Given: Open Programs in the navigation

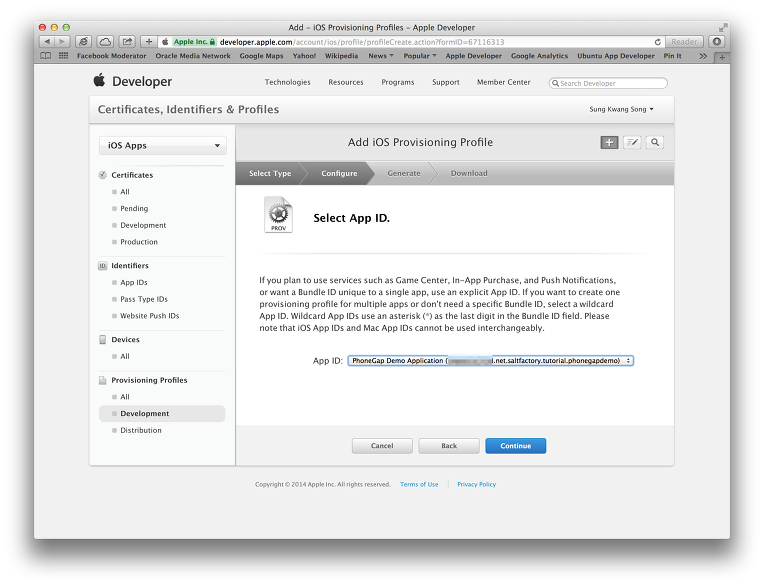Looking at the screenshot, I should tap(398, 82).
